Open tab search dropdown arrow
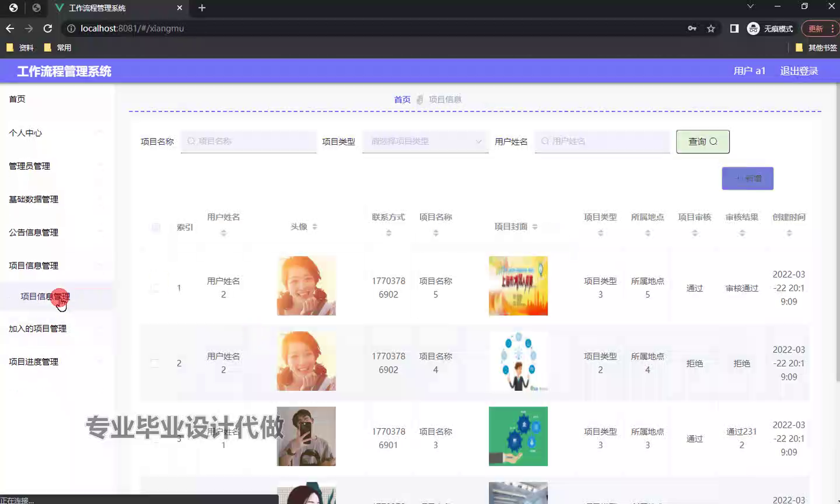This screenshot has width=840, height=504. click(750, 6)
